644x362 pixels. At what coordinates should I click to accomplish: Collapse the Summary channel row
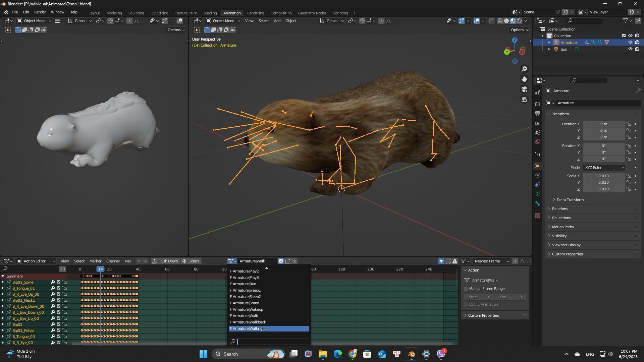(3, 276)
